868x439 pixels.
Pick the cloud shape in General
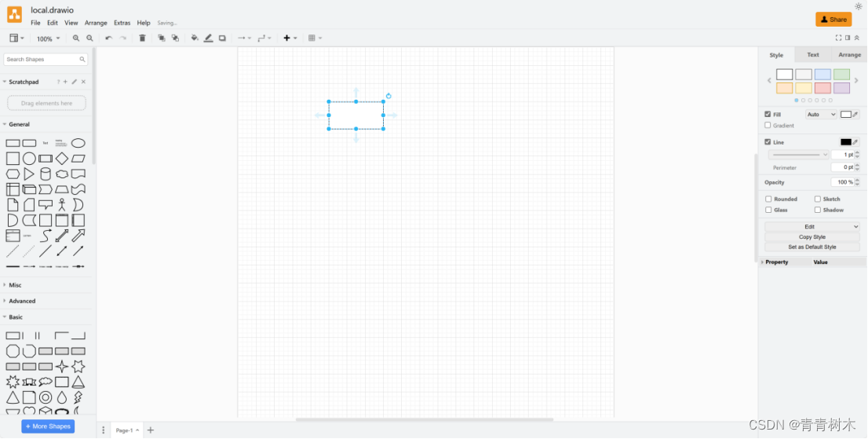click(62, 174)
